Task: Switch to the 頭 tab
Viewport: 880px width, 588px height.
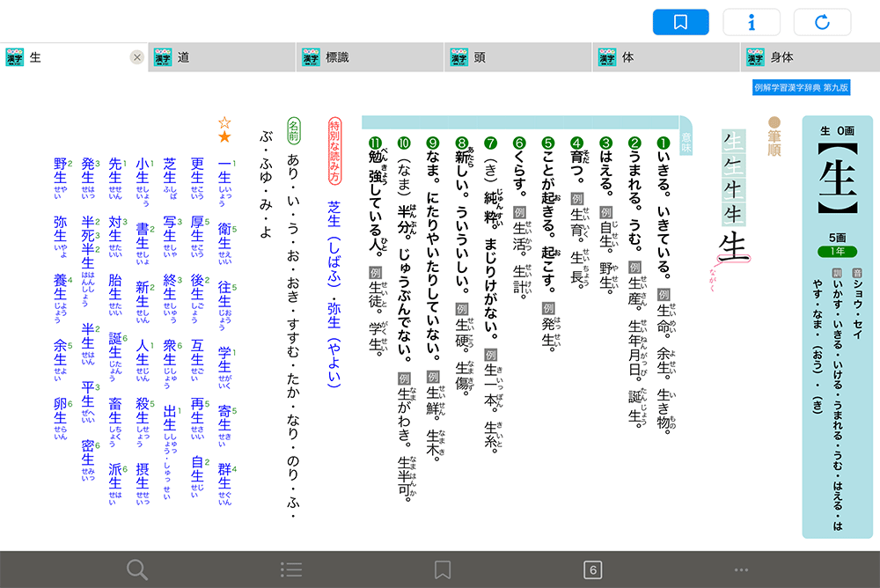Action: pyautogui.click(x=518, y=57)
